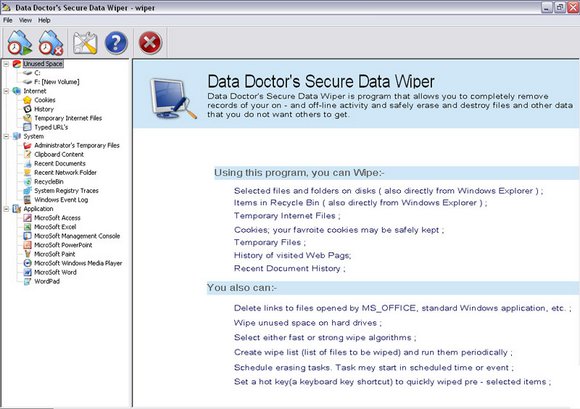Select the Cookies star icon item
The image size is (580, 409).
[x=27, y=100]
